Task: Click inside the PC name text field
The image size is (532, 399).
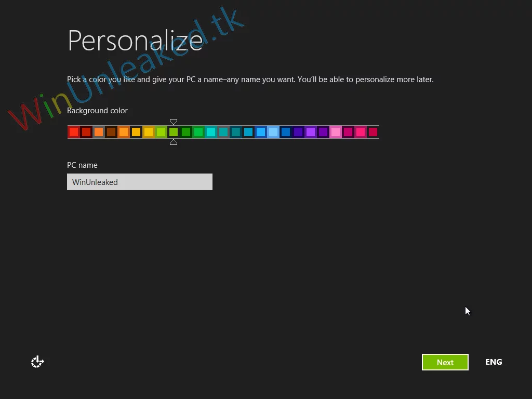Action: (x=139, y=182)
